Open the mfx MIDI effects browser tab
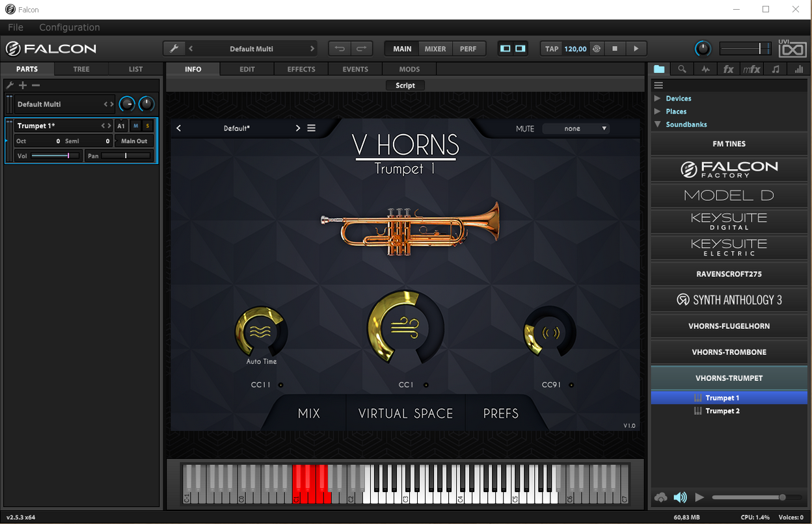The image size is (812, 524). click(x=751, y=69)
